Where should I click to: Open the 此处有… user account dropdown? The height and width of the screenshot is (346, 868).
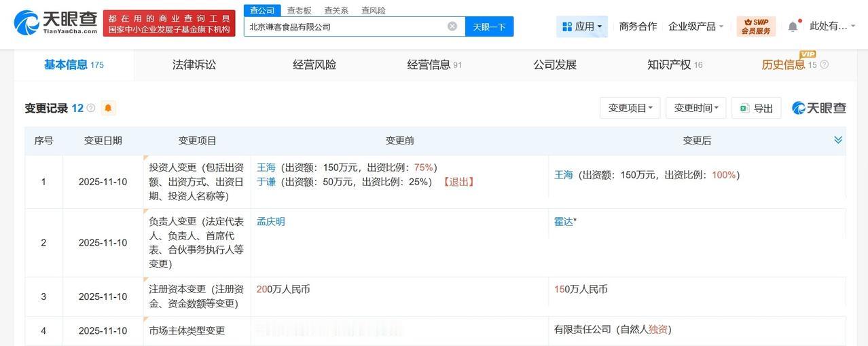833,26
